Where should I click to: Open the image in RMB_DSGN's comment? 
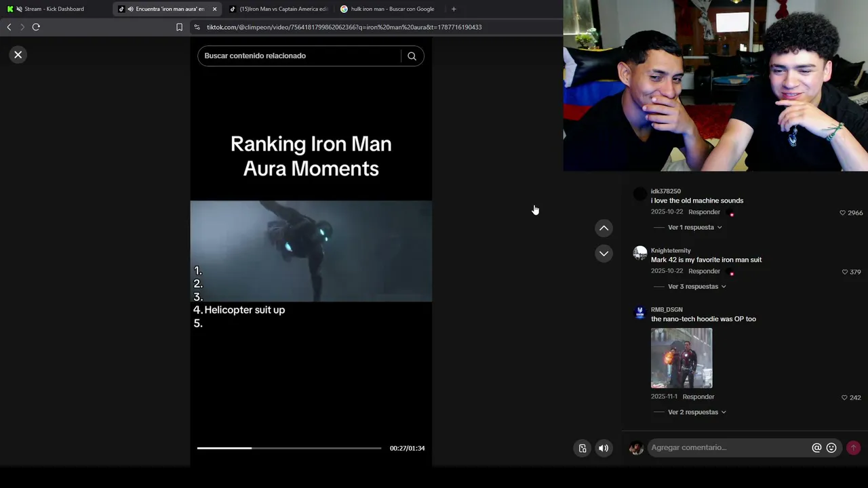(x=682, y=358)
